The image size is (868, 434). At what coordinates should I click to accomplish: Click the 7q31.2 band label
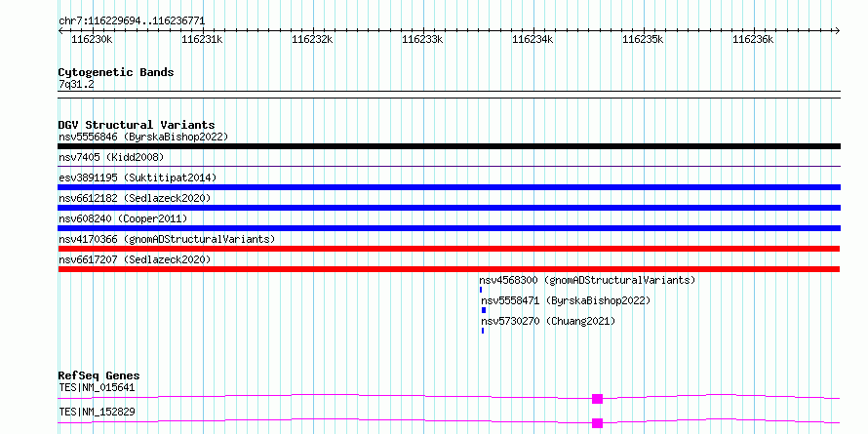tap(76, 85)
